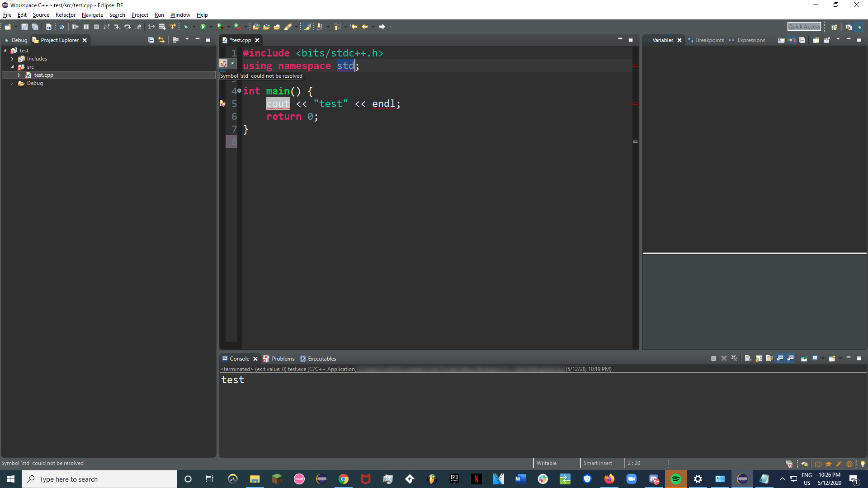Switch to the Problems tab
The image size is (868, 488).
pos(279,359)
